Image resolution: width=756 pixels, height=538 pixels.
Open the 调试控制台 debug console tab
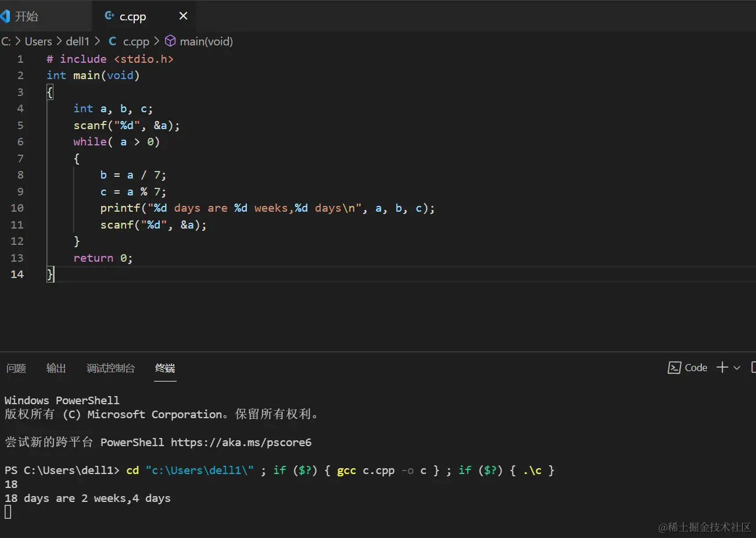coord(110,368)
